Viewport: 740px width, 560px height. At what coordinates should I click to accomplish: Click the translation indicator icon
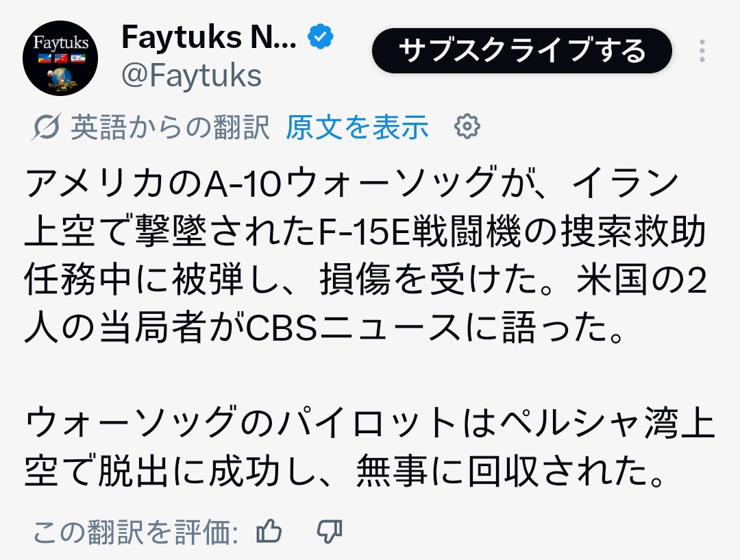48,127
